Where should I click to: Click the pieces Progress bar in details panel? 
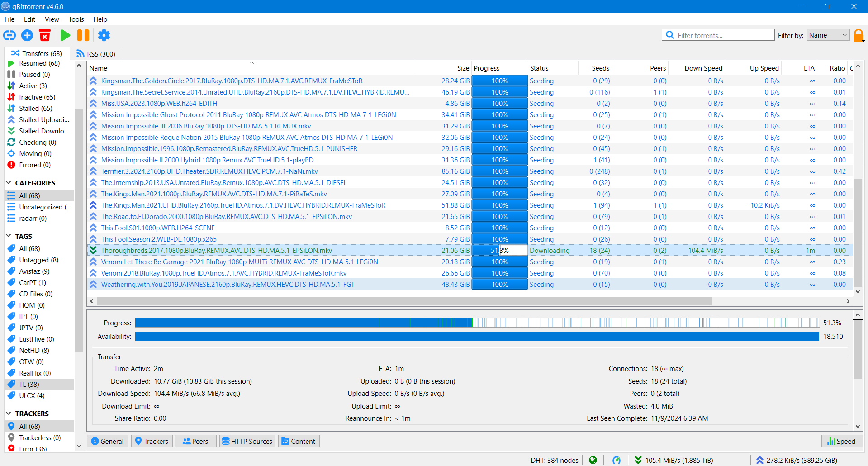pyautogui.click(x=477, y=323)
